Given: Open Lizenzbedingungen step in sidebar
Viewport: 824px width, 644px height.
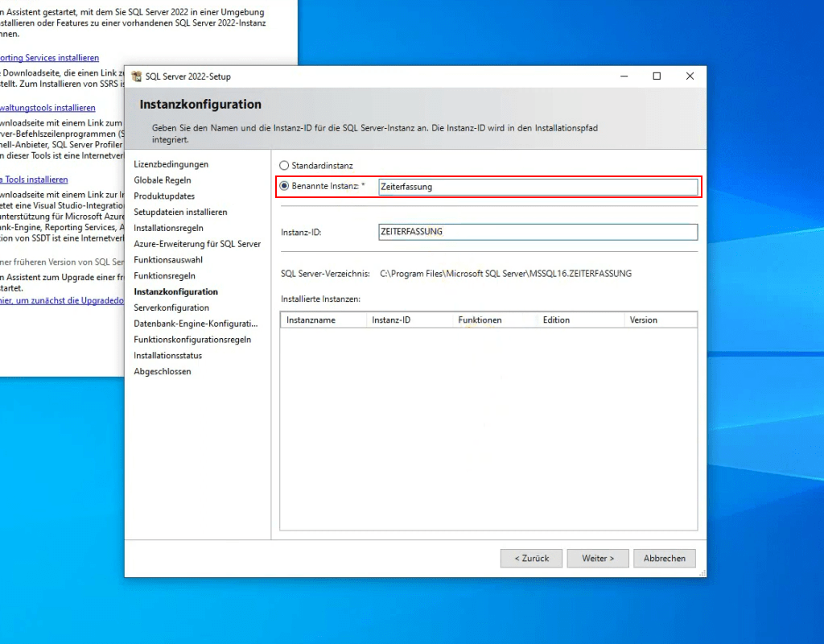Looking at the screenshot, I should 171,164.
